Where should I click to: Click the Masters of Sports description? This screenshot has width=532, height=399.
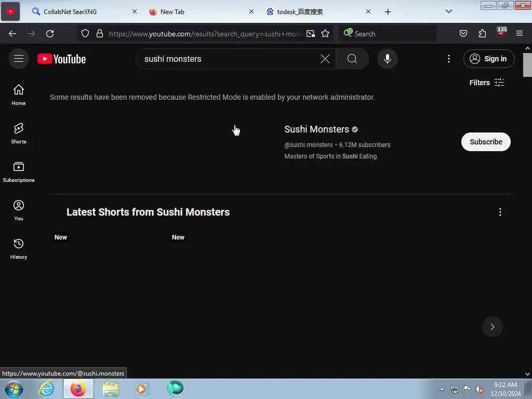[x=331, y=156]
